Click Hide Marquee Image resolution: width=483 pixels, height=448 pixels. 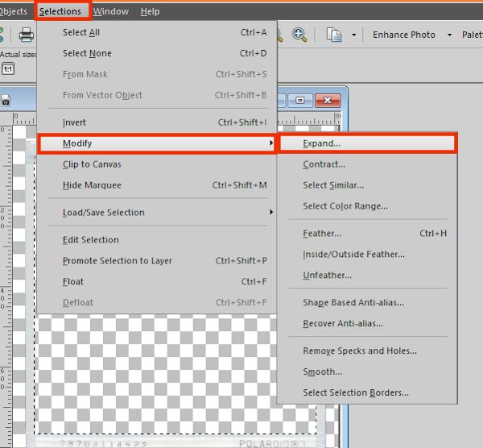coord(157,185)
